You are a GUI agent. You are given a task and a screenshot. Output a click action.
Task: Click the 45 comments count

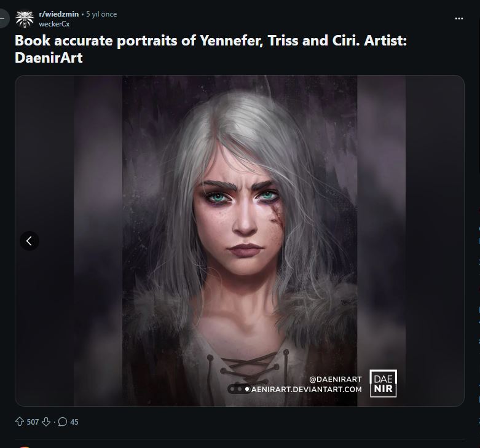pos(74,422)
